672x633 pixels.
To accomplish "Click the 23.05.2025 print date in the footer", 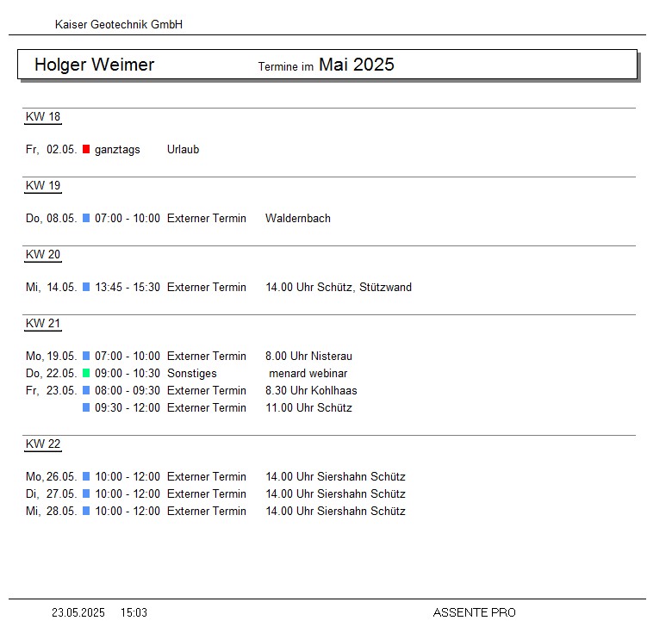I will coord(78,612).
